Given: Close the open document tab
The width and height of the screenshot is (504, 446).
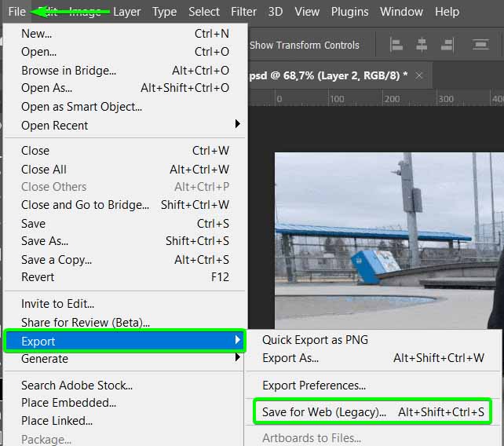Looking at the screenshot, I should [x=419, y=75].
